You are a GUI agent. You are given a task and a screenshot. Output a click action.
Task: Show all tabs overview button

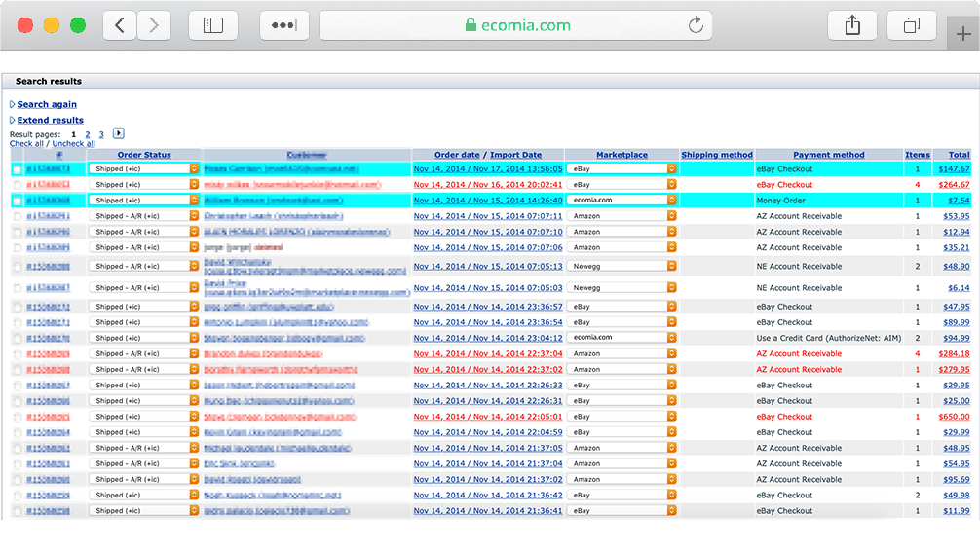pos(912,26)
